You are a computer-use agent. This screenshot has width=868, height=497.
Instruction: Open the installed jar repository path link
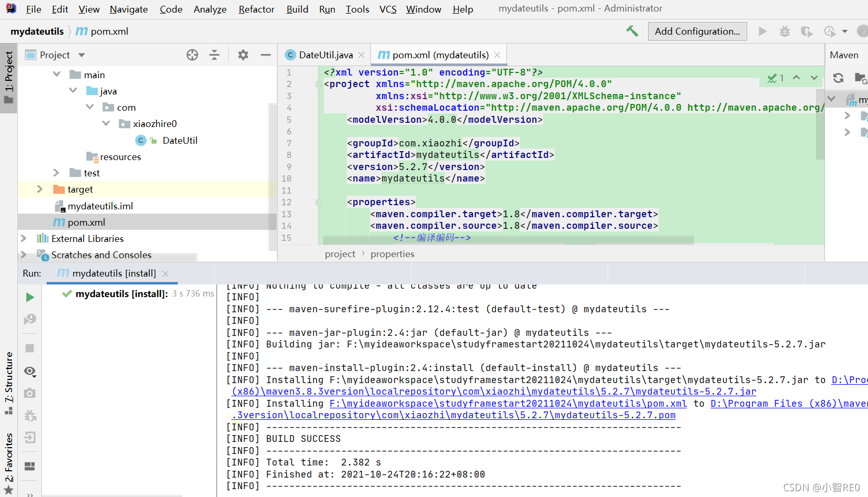[494, 392]
